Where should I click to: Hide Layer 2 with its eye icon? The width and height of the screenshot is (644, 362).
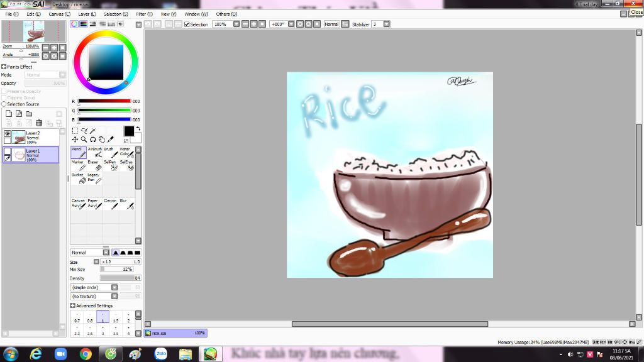pos(7,133)
